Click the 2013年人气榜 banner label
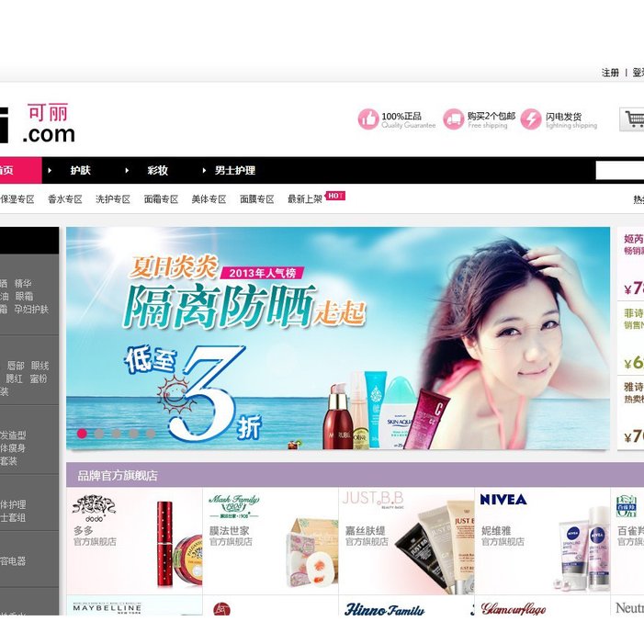The image size is (644, 644). tap(263, 273)
